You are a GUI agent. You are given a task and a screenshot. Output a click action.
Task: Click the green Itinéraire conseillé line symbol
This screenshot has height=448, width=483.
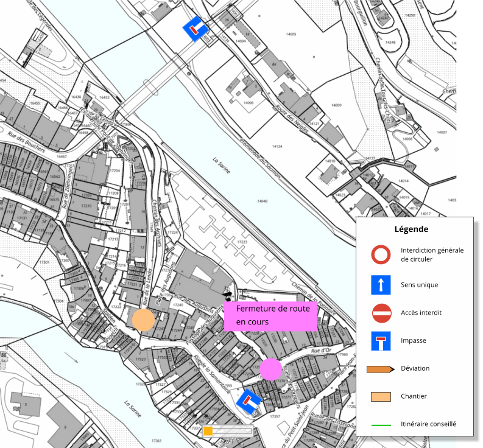click(381, 424)
